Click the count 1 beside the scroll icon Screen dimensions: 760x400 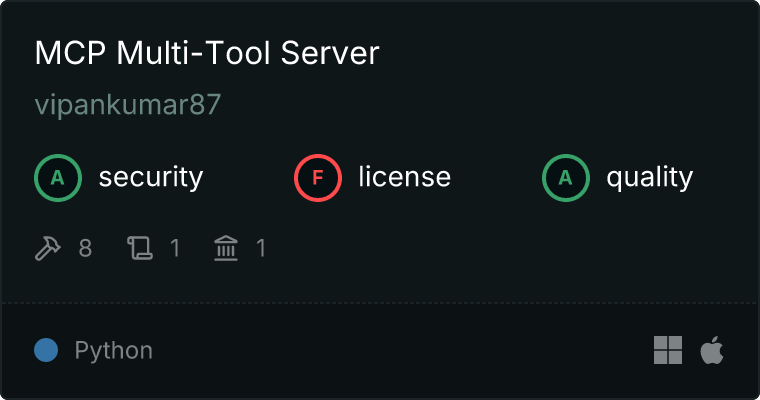(175, 247)
